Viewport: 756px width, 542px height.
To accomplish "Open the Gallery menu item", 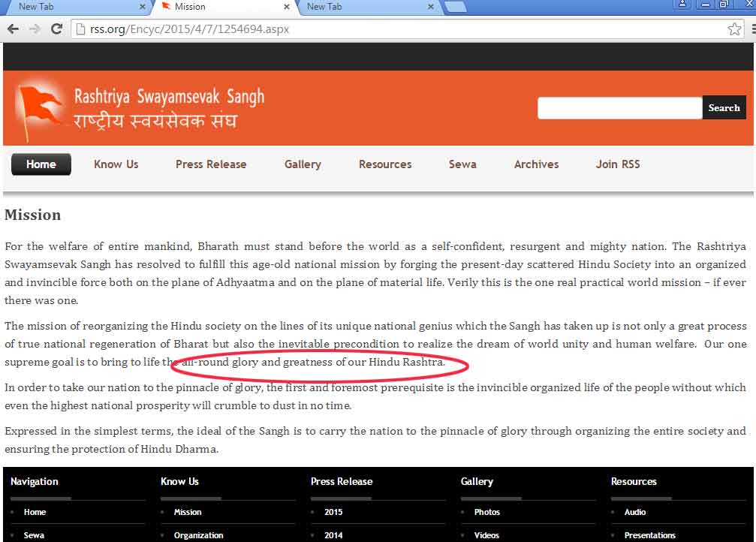I will (303, 164).
